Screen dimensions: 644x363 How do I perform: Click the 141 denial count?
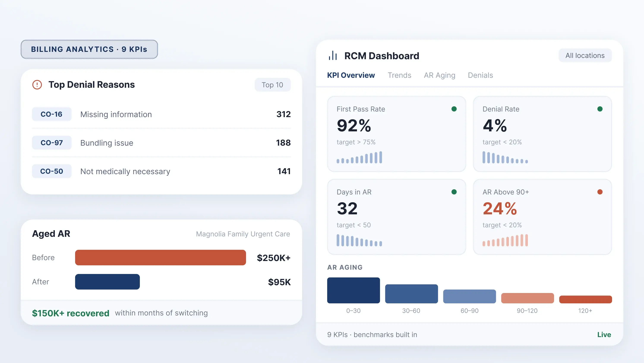coord(284,171)
